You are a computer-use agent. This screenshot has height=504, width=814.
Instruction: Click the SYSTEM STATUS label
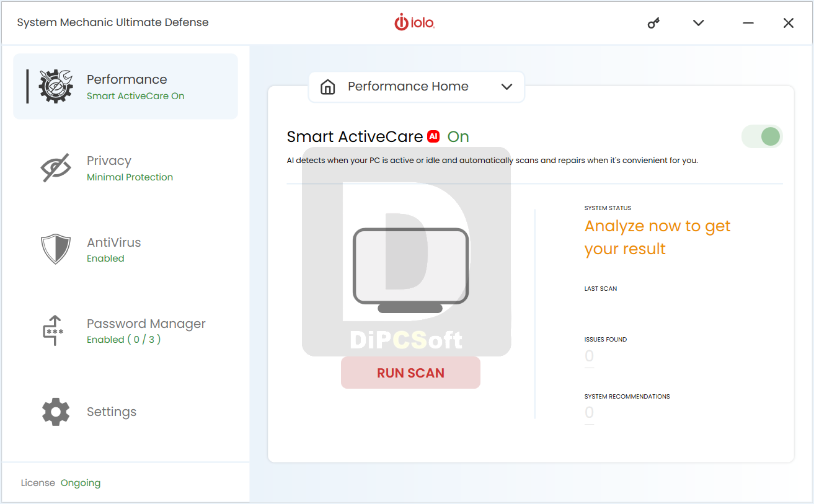point(608,208)
